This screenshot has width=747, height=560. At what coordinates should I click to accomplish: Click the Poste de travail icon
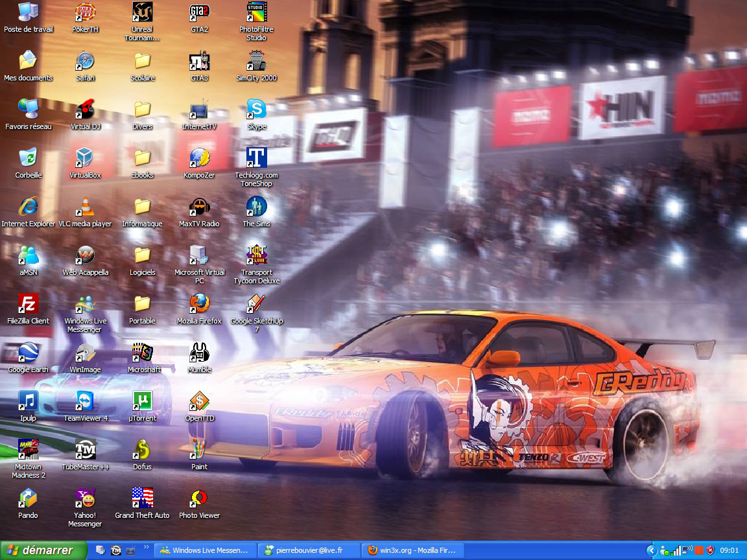28,12
